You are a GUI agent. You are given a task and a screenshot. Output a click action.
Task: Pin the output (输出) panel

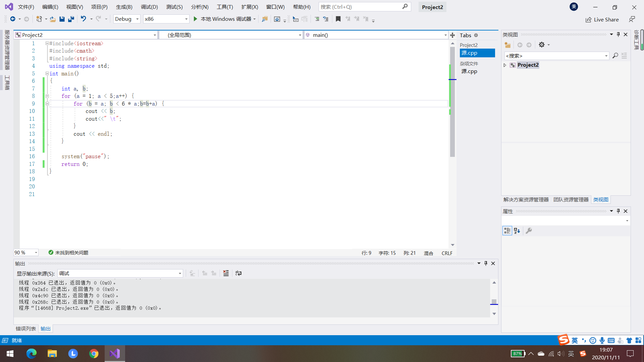click(x=486, y=263)
